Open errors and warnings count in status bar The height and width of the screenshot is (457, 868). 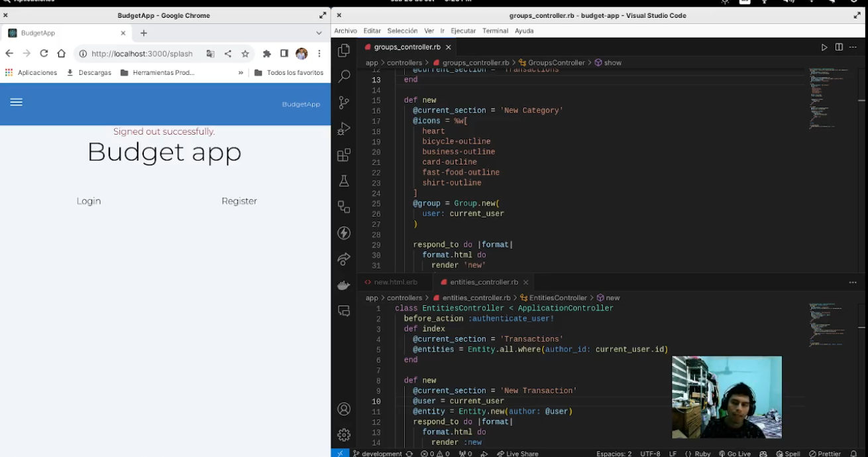tap(435, 454)
